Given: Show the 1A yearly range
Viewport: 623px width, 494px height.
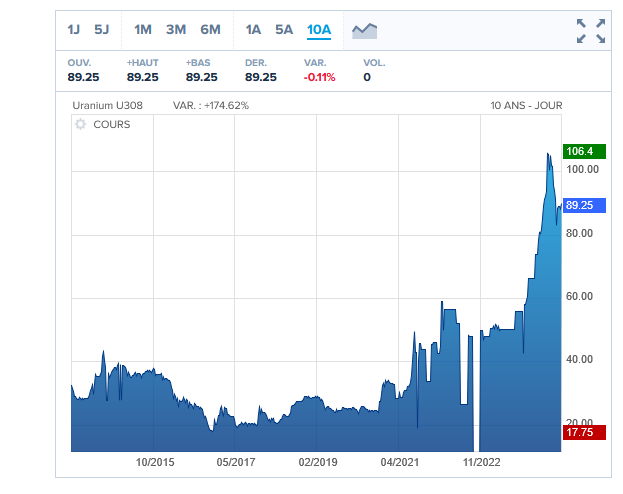Looking at the screenshot, I should pos(253,30).
